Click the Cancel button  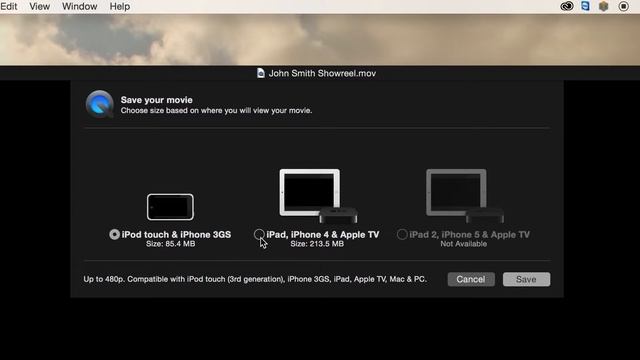coord(471,279)
